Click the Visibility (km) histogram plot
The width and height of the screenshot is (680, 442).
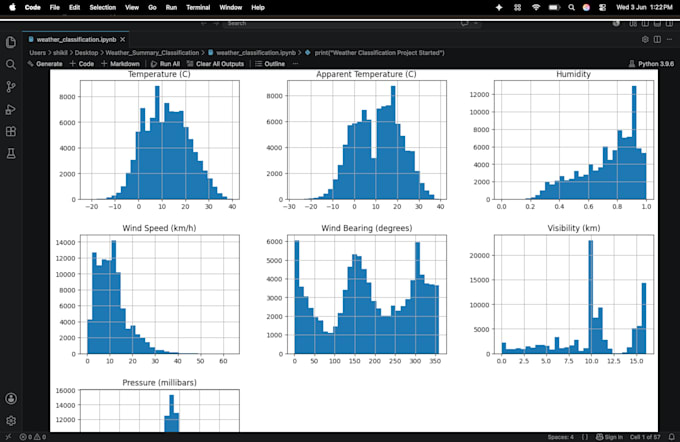574,294
